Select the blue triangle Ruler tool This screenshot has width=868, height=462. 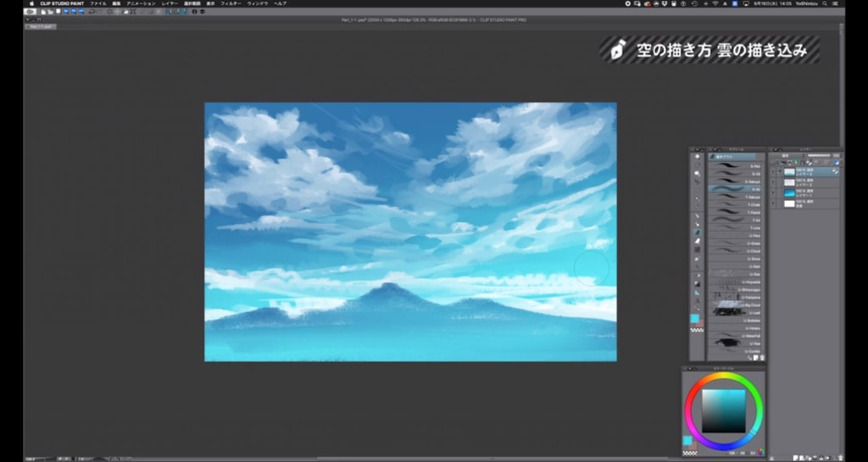697,292
